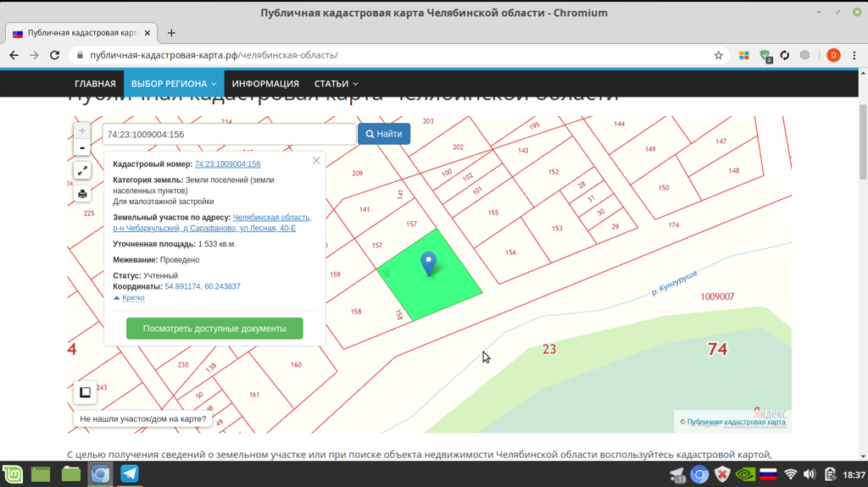Open Chromium's three-dot menu
Viewport: 868px width, 487px height.
[854, 55]
